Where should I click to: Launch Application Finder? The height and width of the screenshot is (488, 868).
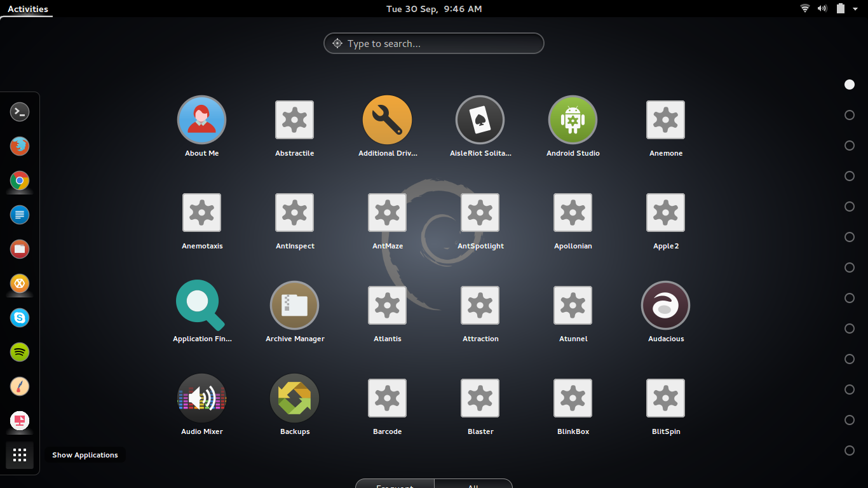click(x=201, y=306)
